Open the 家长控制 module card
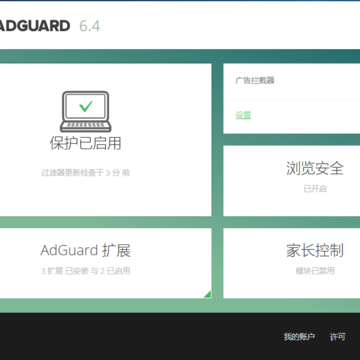The width and height of the screenshot is (360, 360). [x=292, y=263]
